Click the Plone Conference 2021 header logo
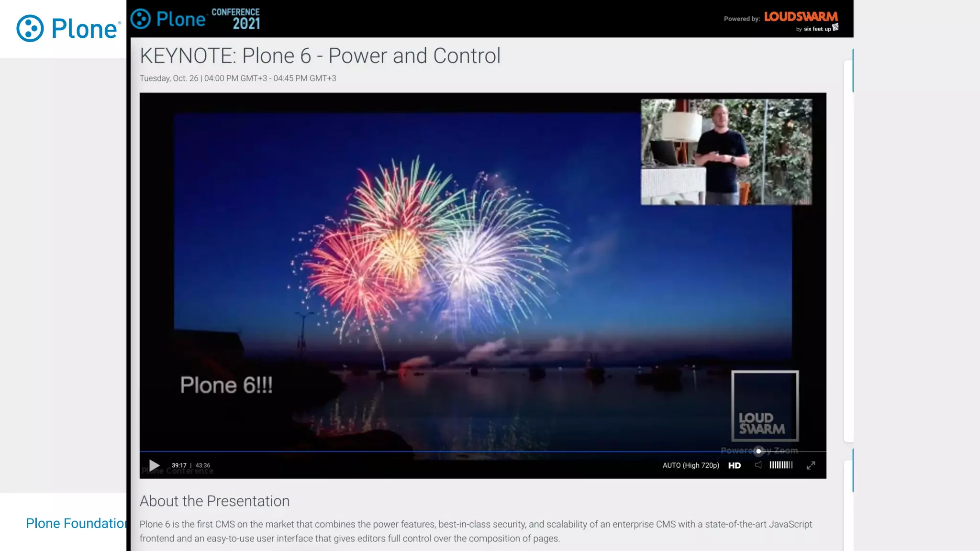The height and width of the screenshot is (551, 980). click(x=195, y=19)
